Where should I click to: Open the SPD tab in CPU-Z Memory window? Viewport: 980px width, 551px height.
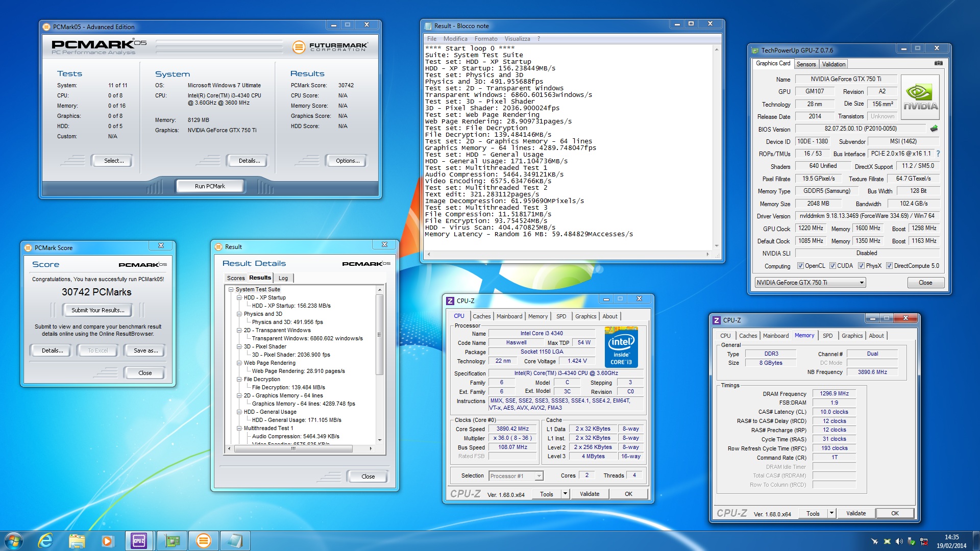[x=827, y=336]
